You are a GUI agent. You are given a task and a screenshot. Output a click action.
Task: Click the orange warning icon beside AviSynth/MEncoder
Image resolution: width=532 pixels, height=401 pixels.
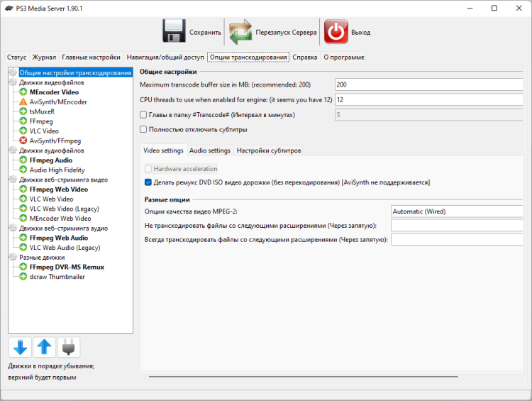[23, 102]
